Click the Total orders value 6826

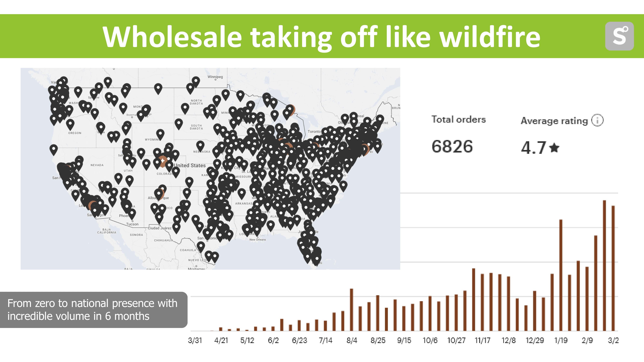[452, 146]
